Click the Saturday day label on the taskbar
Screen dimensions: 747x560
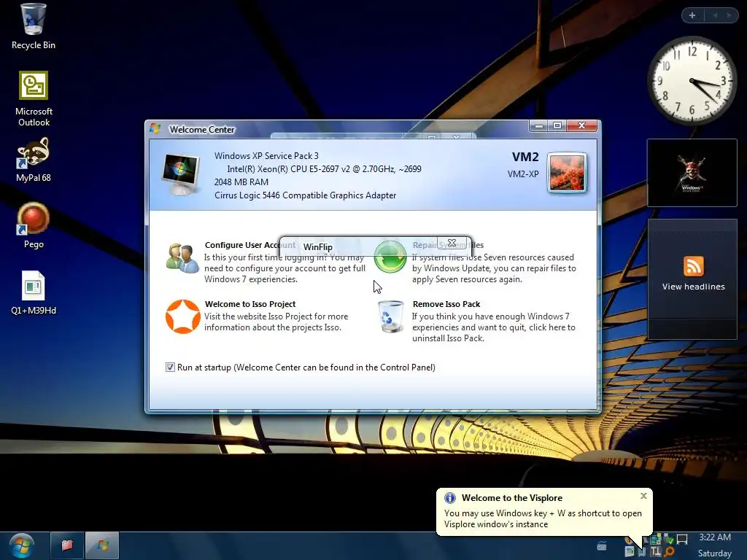pos(715,553)
